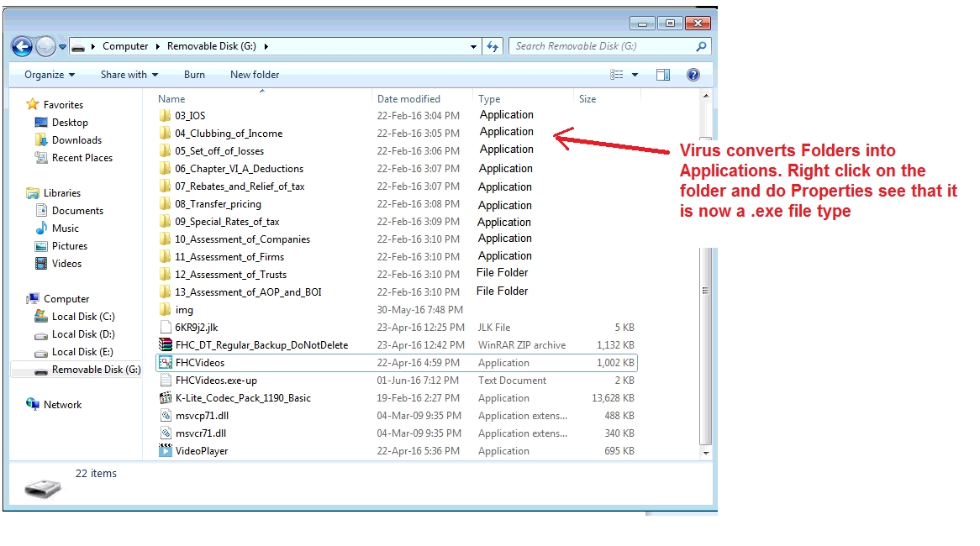Expand the address bar history dropdown
Image resolution: width=980 pixels, height=546 pixels.
[476, 47]
